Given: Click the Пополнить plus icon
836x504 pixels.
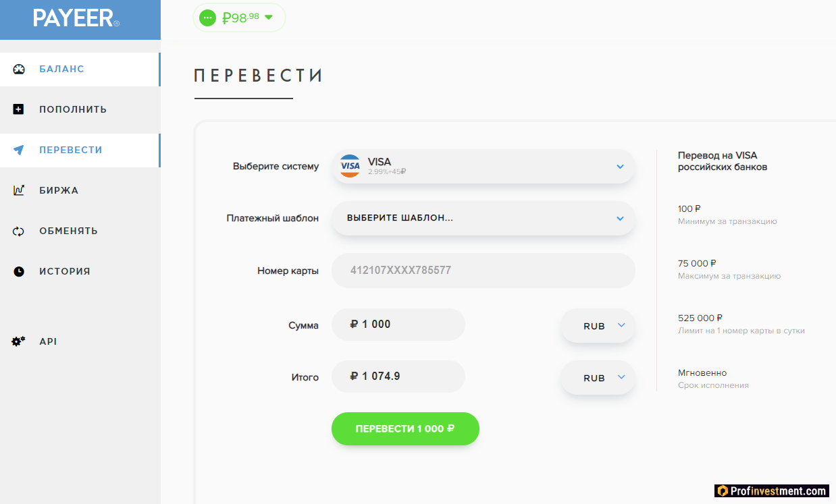Looking at the screenshot, I should pyautogui.click(x=19, y=109).
